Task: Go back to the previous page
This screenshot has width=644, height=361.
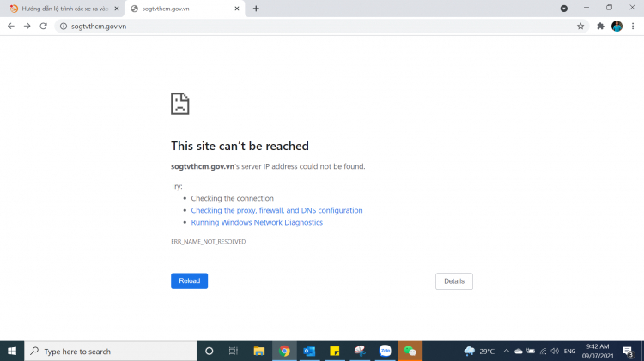Action: (11, 27)
